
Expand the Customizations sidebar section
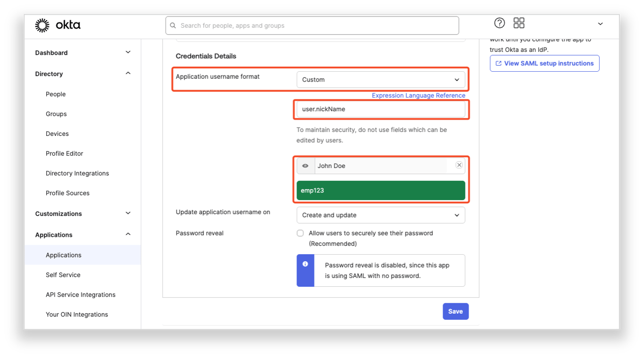tap(83, 214)
